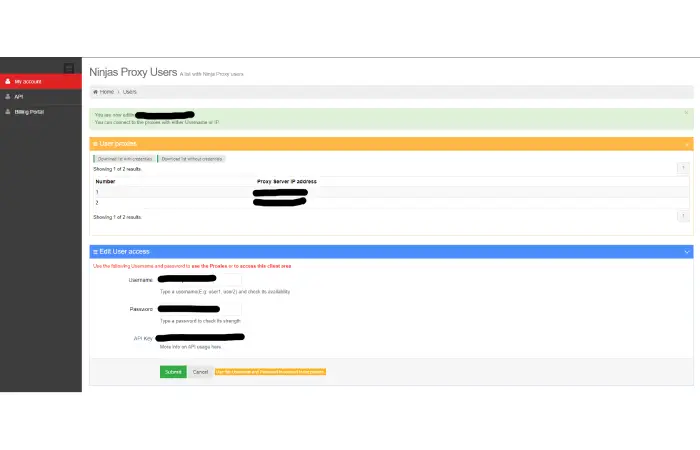Image resolution: width=700 pixels, height=450 pixels.
Task: Open My account in the sidebar
Action: pyautogui.click(x=41, y=81)
